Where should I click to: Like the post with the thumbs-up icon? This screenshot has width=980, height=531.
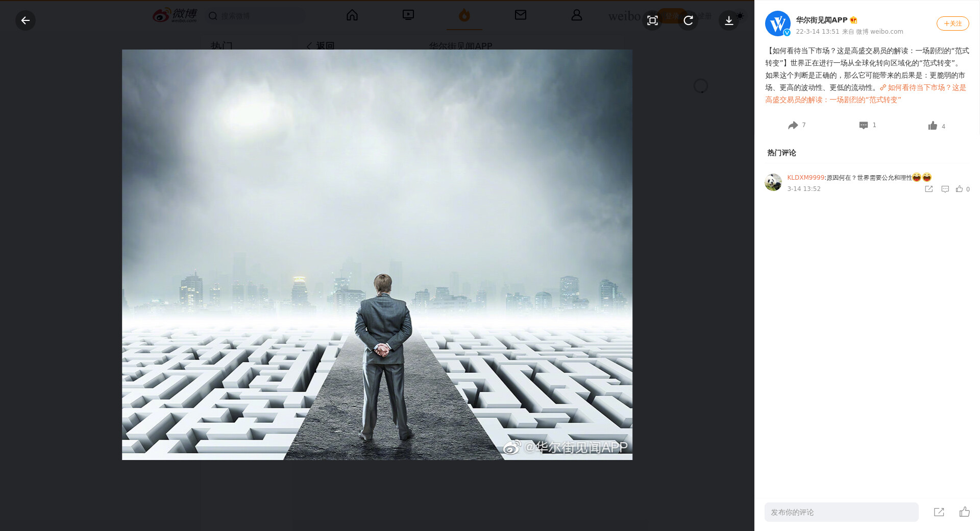tap(933, 126)
